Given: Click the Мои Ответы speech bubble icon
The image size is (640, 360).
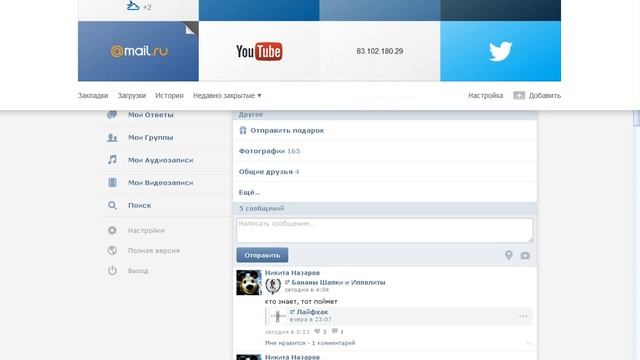Looking at the screenshot, I should point(112,115).
